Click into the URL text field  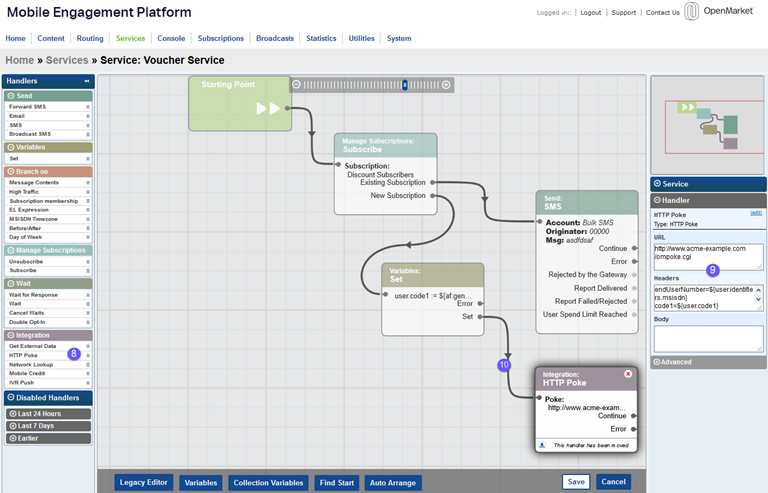[708, 257]
